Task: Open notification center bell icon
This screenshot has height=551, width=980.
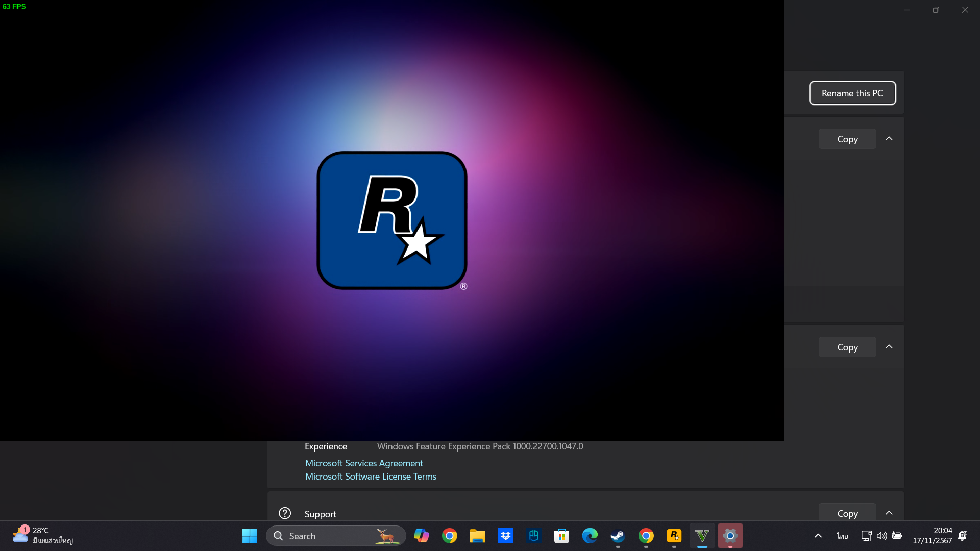Action: pyautogui.click(x=963, y=536)
